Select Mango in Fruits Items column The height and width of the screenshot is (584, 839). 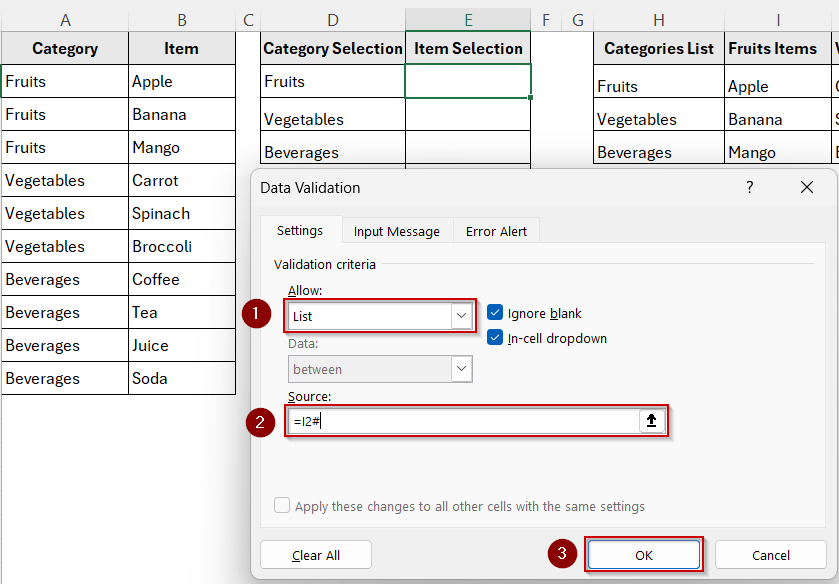click(777, 147)
